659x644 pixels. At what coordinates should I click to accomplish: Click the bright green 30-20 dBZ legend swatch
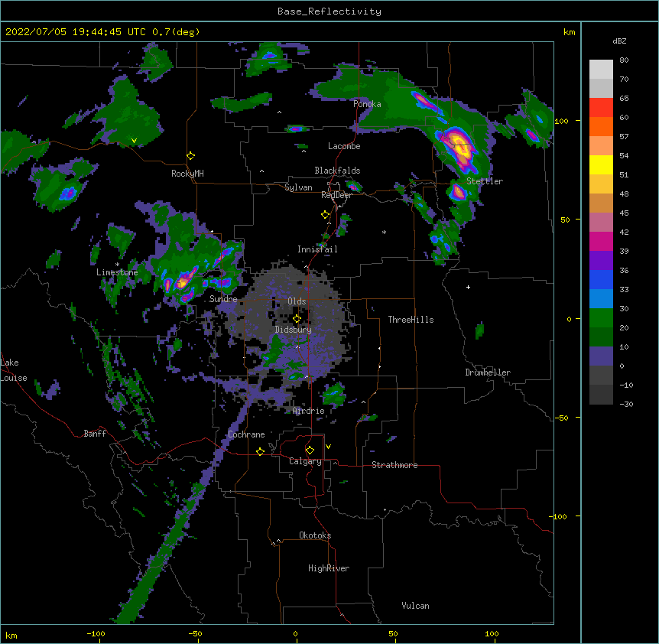click(x=601, y=318)
